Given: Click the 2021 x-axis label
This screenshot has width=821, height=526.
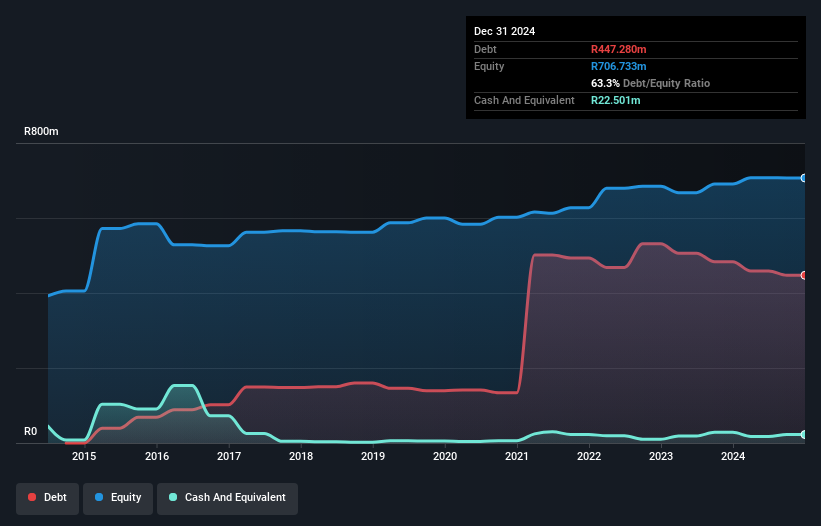Looking at the screenshot, I should (517, 456).
